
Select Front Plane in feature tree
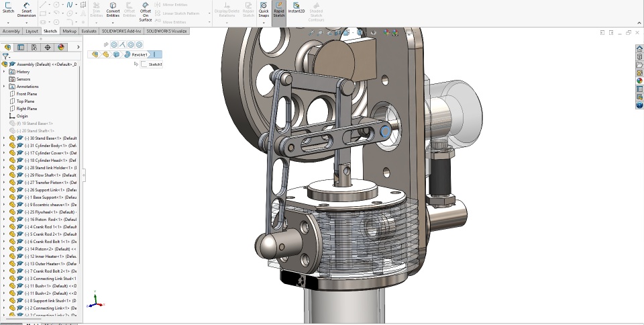click(x=27, y=93)
